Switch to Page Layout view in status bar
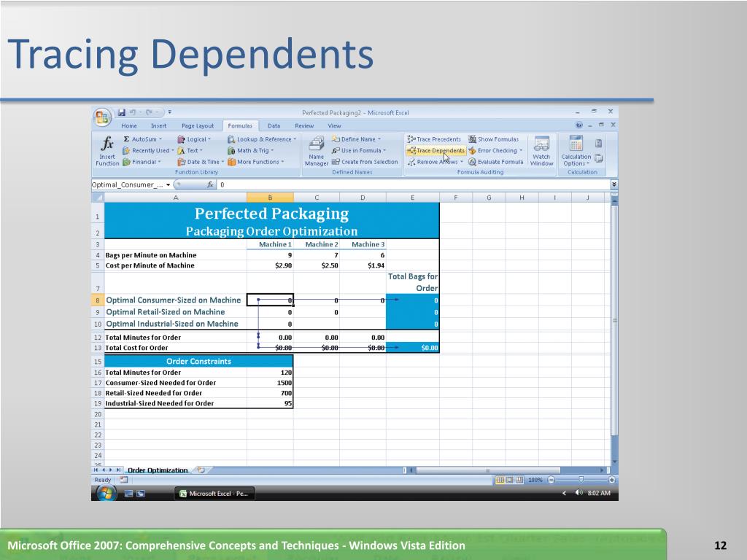This screenshot has height=560, width=747. coord(509,480)
